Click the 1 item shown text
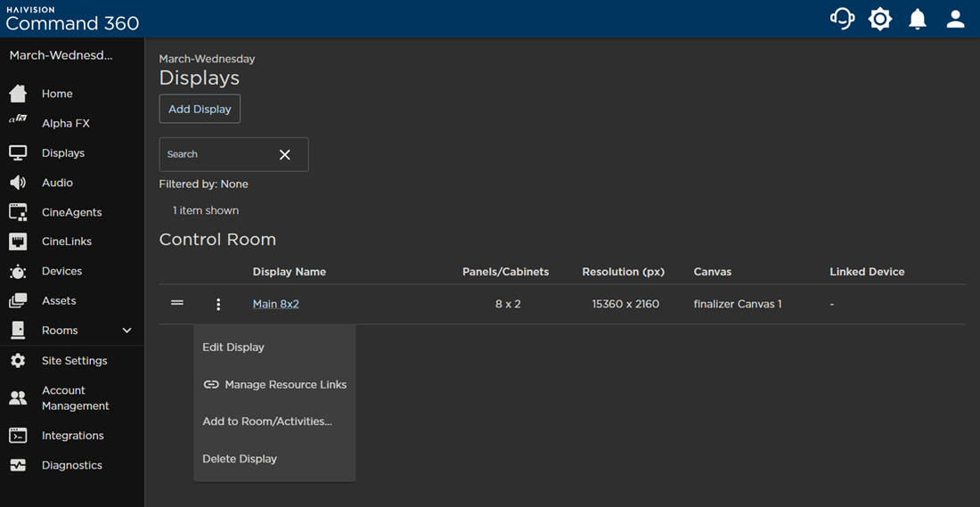Screen dimensions: 980x507 [206, 210]
